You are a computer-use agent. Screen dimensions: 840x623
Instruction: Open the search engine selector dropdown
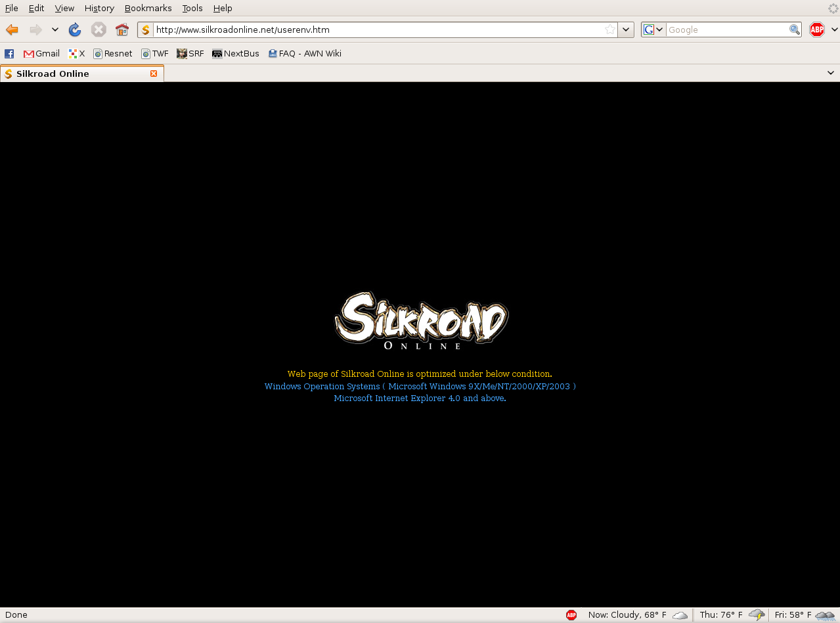pos(653,30)
